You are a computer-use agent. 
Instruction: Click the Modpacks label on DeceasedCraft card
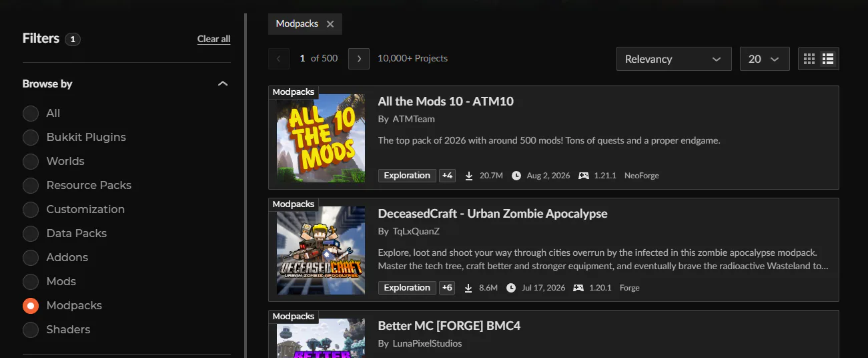tap(294, 204)
